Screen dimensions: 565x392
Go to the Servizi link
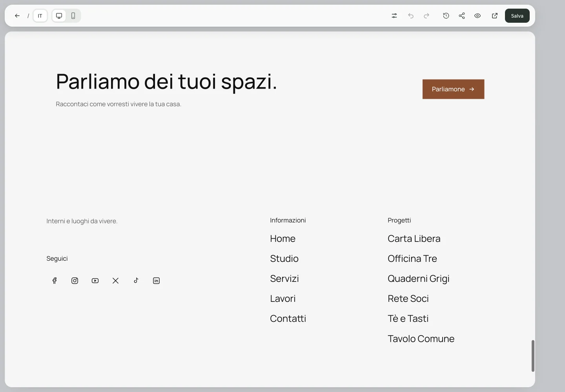pyautogui.click(x=284, y=279)
